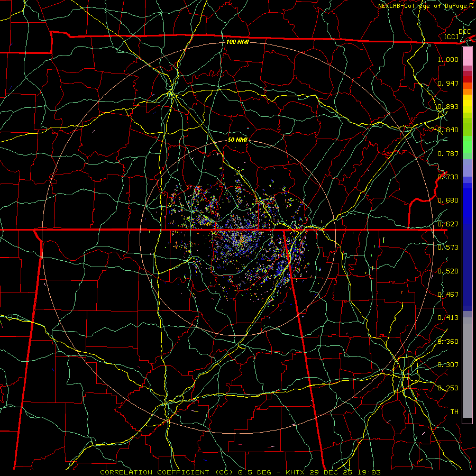Click the pink top segment of the color bar
This screenshot has height=476, width=476.
pos(467,57)
